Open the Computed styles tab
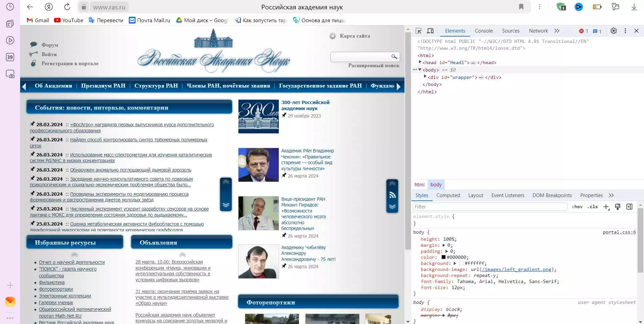This screenshot has height=324, width=644. click(448, 195)
